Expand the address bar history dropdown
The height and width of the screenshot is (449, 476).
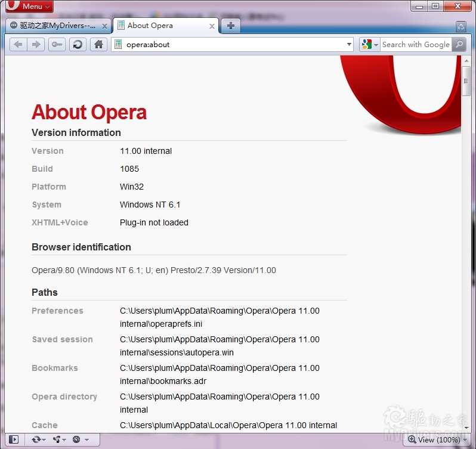[350, 44]
